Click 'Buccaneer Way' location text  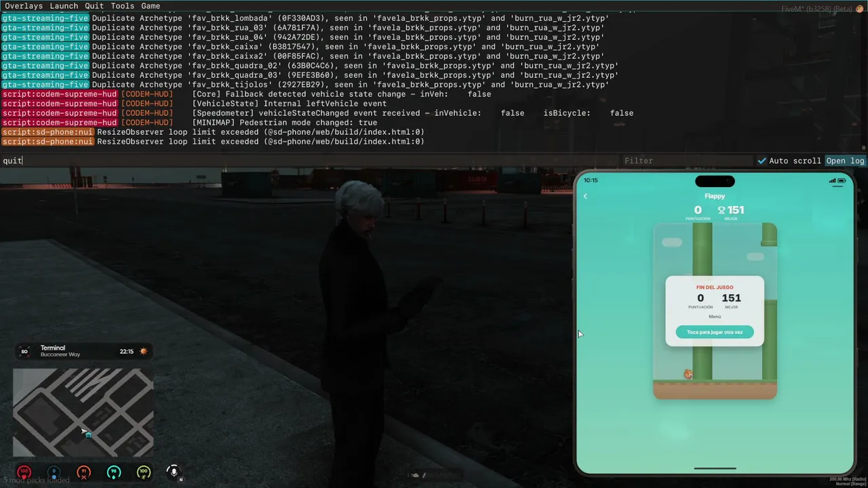[x=60, y=355]
